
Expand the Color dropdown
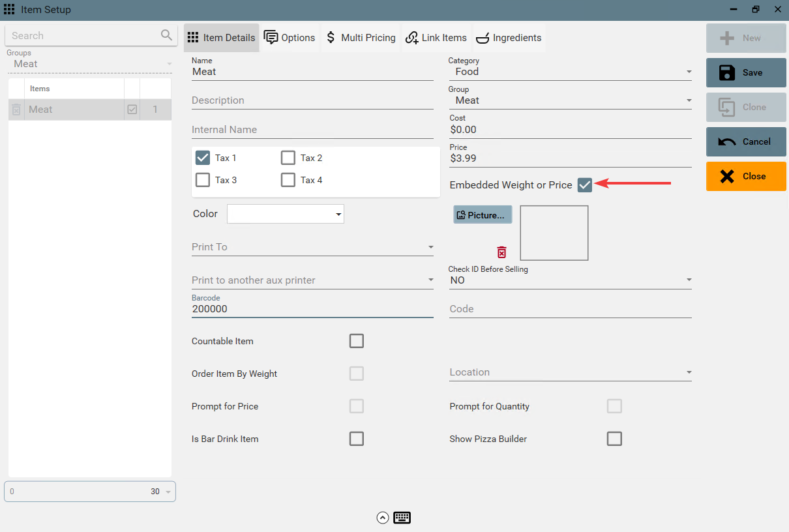(x=286, y=214)
